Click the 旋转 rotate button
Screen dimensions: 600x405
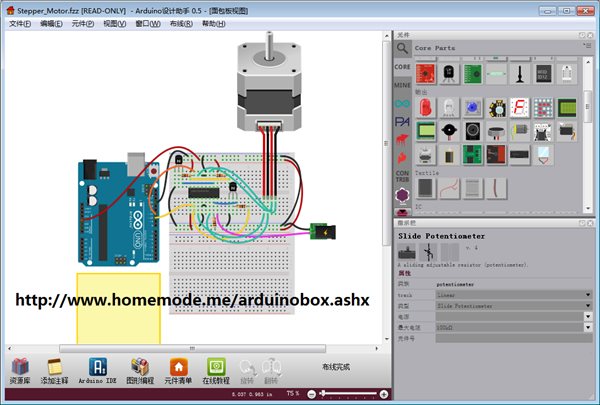click(x=247, y=371)
